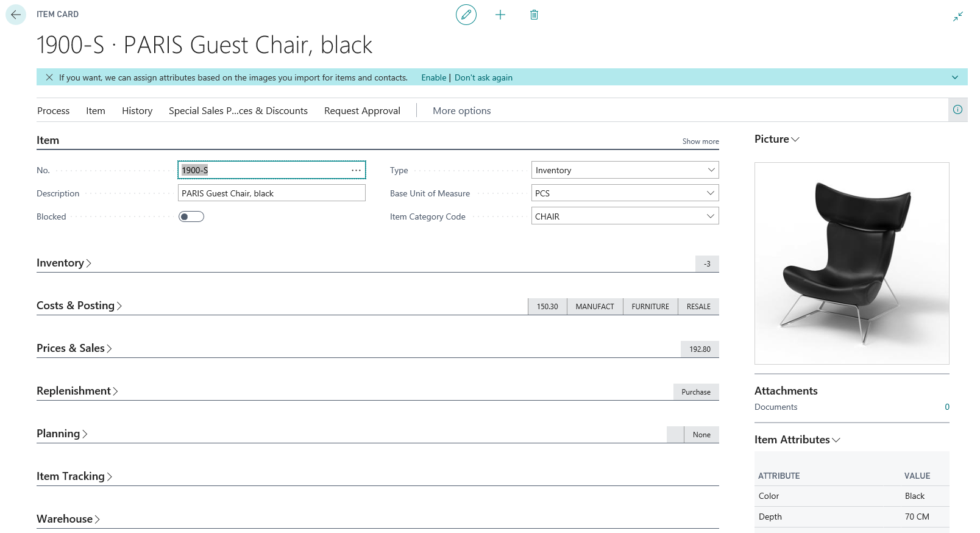Click the Attachments heading
Image resolution: width=980 pixels, height=533 pixels.
tap(786, 391)
